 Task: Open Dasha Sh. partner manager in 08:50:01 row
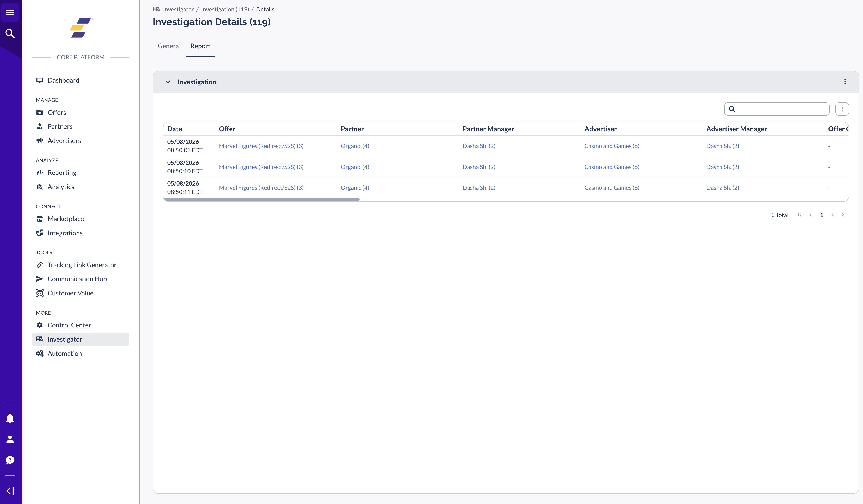[x=479, y=146]
